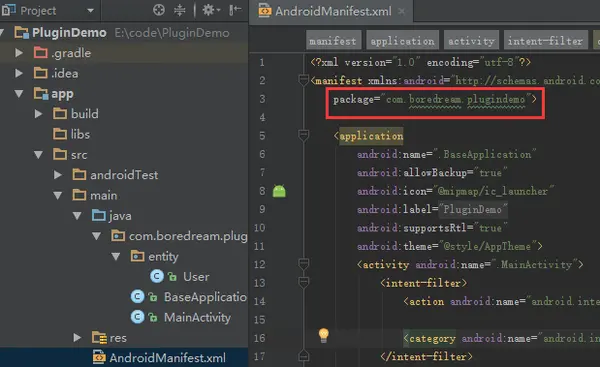Select the PluginDemo project root

(x=69, y=33)
